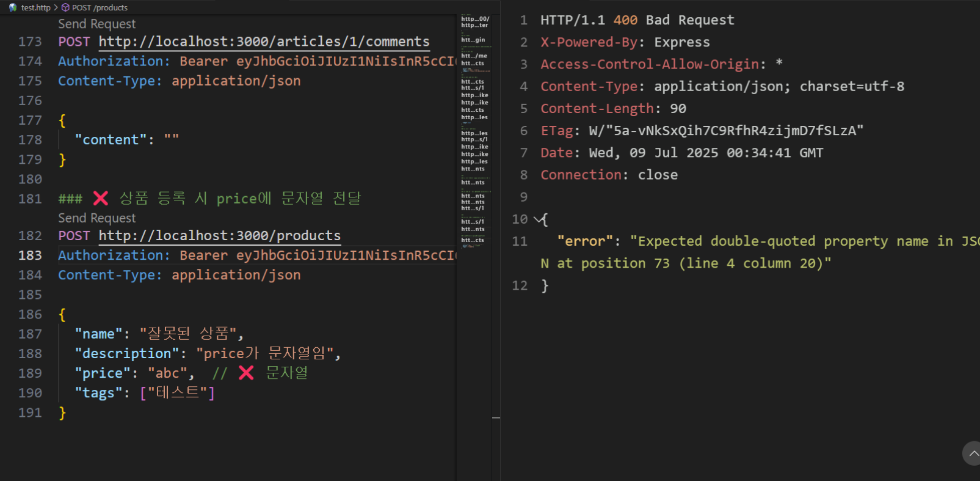
Task: Click the empty "content" value on line 178
Action: [171, 139]
